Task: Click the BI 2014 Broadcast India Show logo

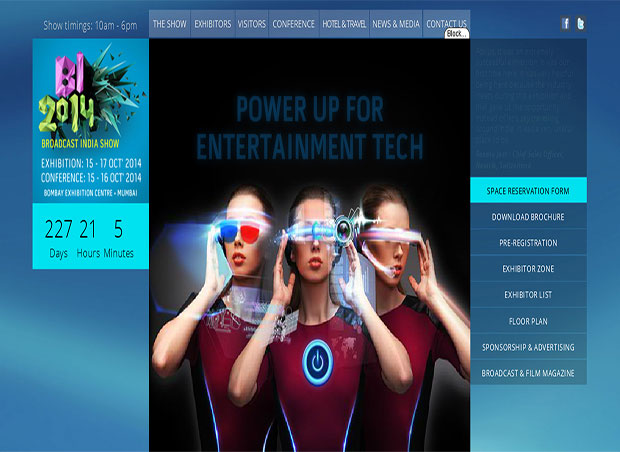Action: [91, 95]
